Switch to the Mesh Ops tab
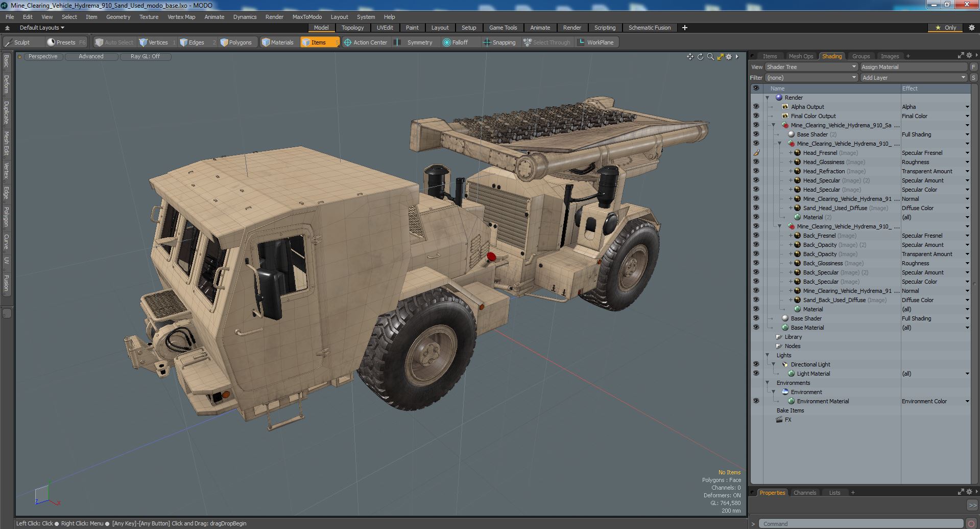 coord(800,56)
